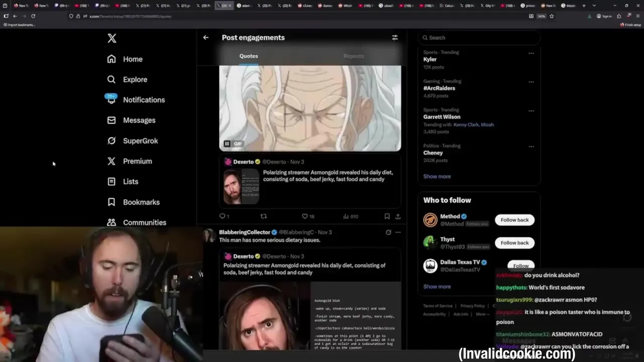Open more options for Kyler trend
Image resolution: width=644 pixels, height=362 pixels.
[531, 53]
